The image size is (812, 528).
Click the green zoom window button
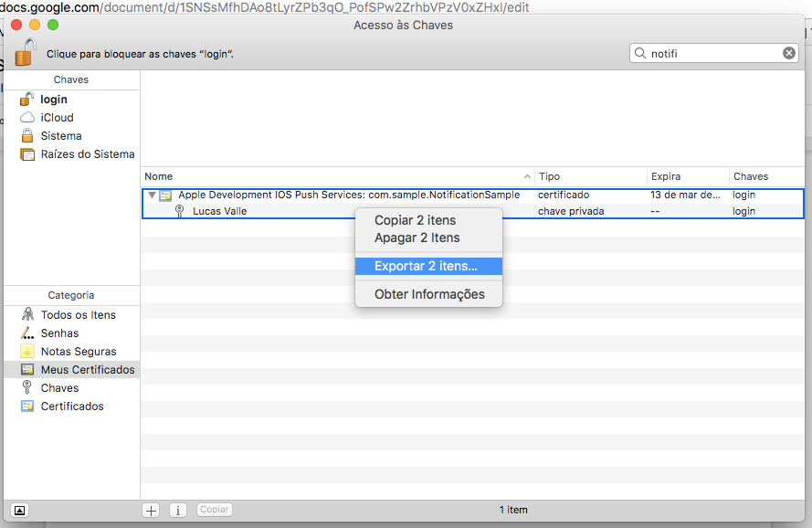(53, 25)
